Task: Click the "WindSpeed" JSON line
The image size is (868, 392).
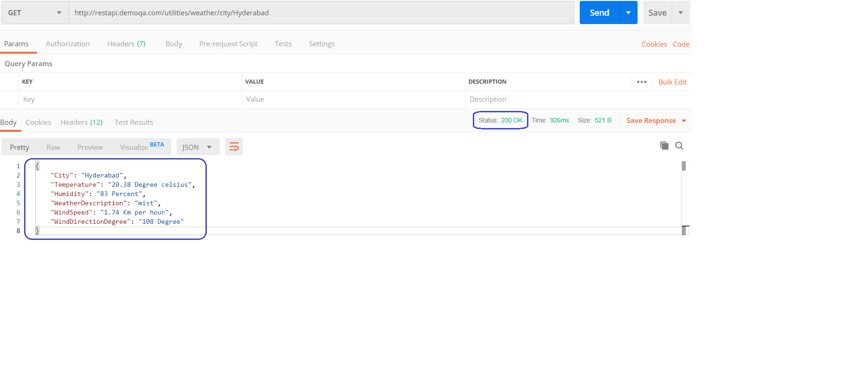Action: [111, 212]
